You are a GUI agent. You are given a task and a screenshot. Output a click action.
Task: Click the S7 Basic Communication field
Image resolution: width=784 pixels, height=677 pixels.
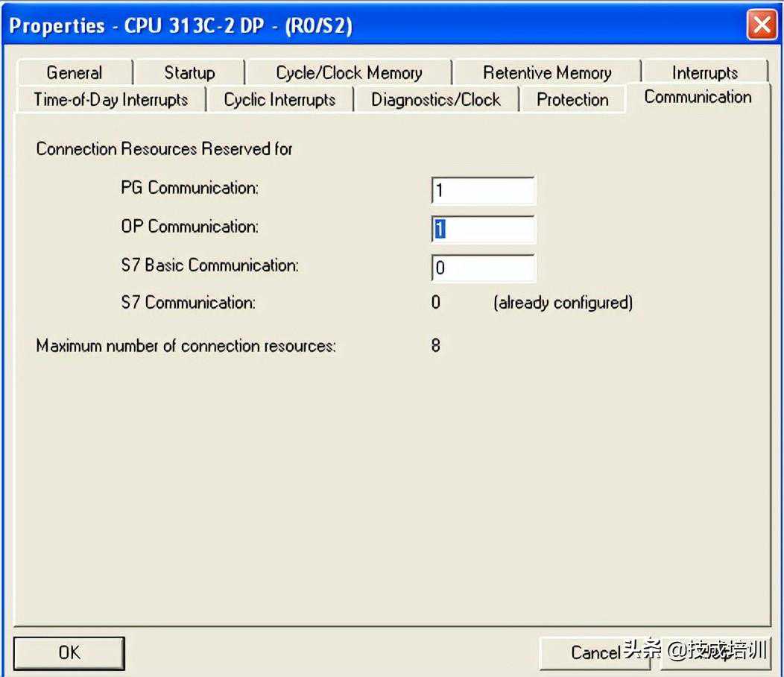tap(483, 268)
